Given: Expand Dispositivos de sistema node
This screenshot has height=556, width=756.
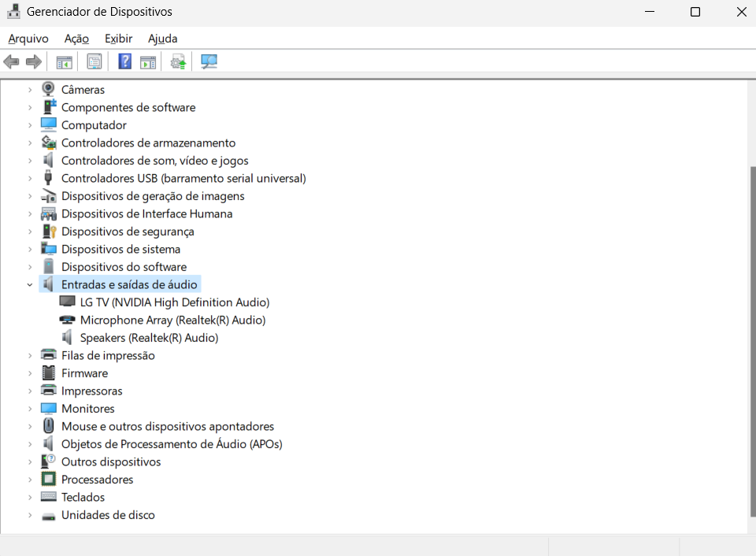Looking at the screenshot, I should click(x=30, y=250).
